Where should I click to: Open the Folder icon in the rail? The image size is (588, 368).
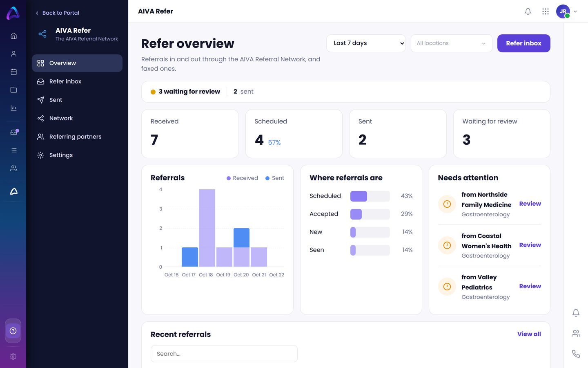point(13,90)
